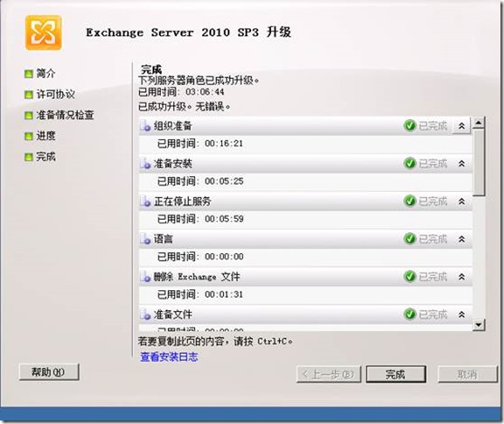The image size is (504, 424).
Task: Click the 准备安装 task icon
Action: pos(145,164)
